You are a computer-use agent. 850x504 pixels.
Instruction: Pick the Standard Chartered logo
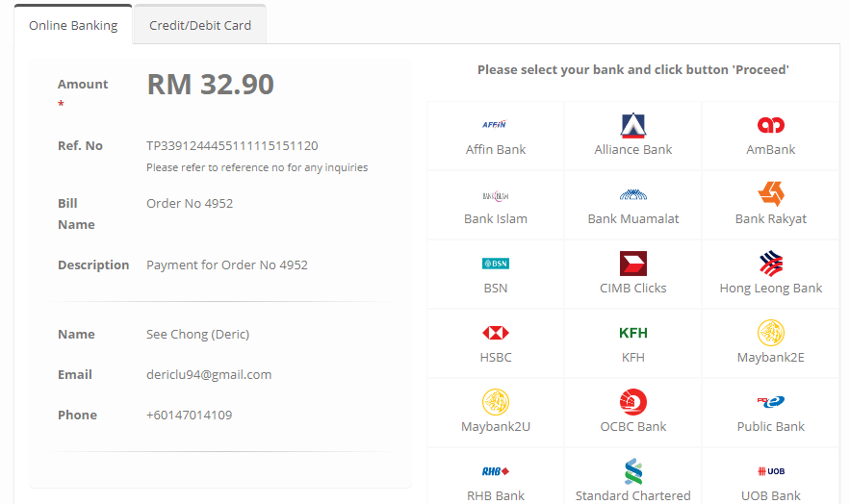pyautogui.click(x=633, y=471)
